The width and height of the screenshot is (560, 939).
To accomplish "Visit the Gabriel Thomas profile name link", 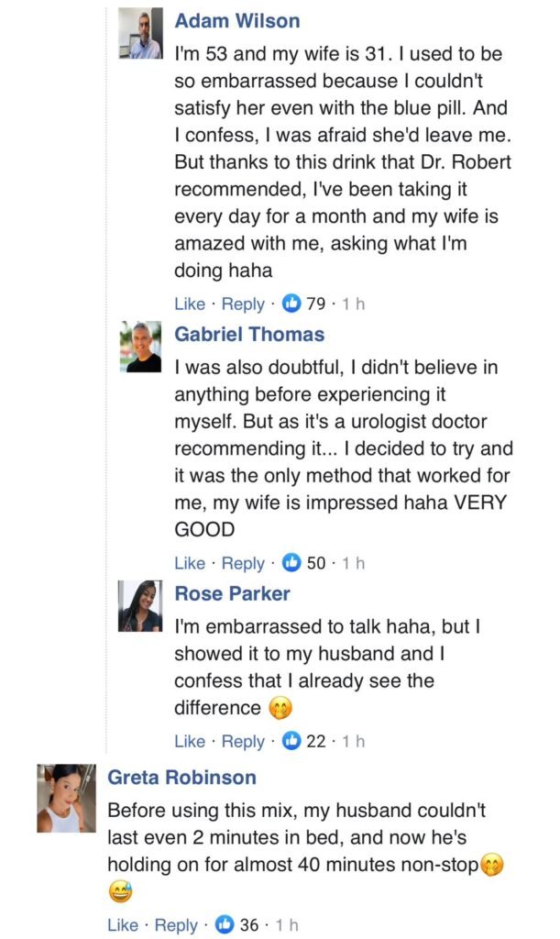I will point(249,334).
